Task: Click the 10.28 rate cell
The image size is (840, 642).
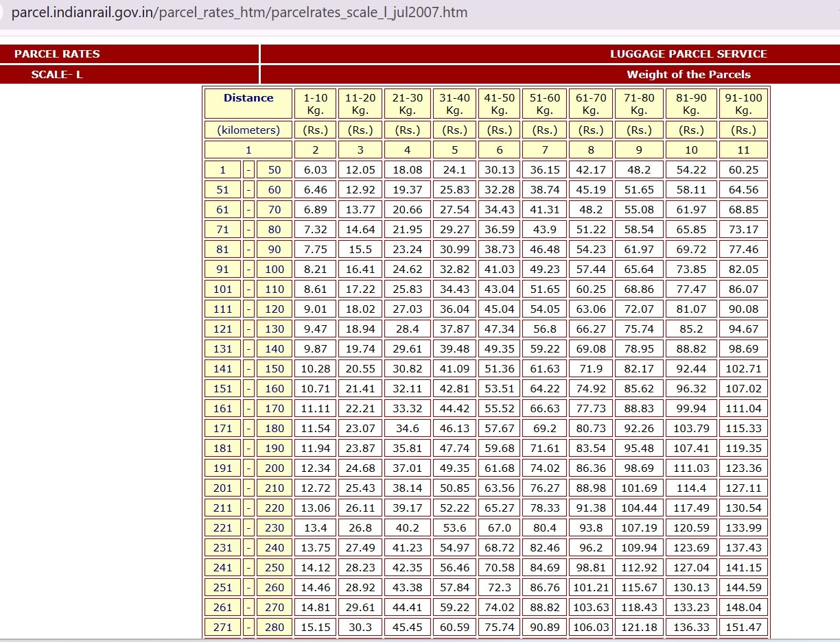Action: point(316,368)
